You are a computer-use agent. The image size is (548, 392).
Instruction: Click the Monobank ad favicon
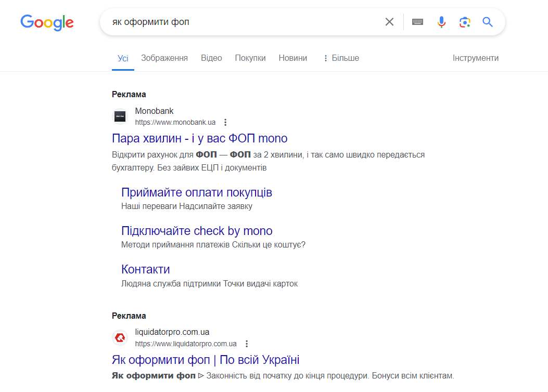120,116
